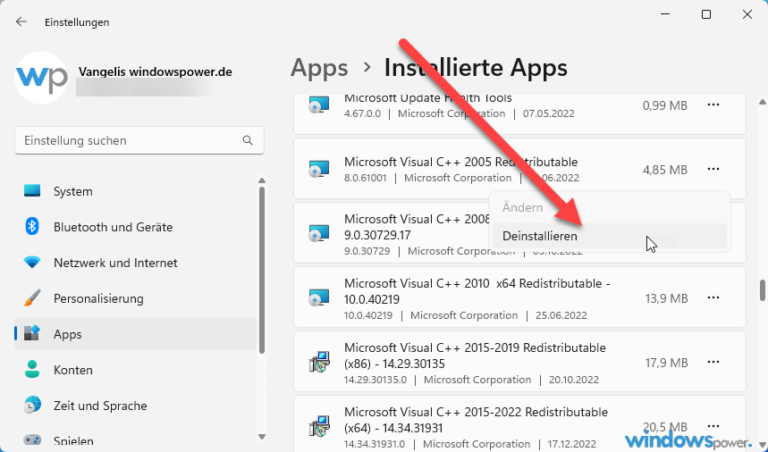Open more options for Visual C++ 2015-2022

pos(713,426)
